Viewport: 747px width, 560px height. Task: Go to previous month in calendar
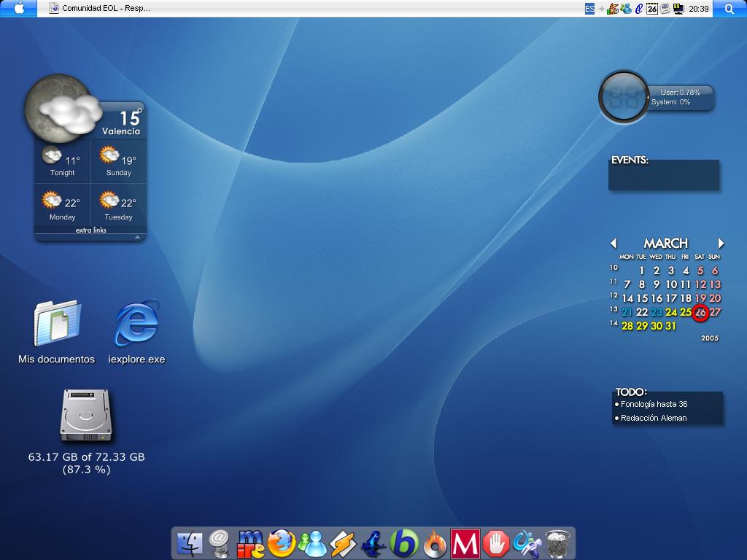click(x=614, y=244)
